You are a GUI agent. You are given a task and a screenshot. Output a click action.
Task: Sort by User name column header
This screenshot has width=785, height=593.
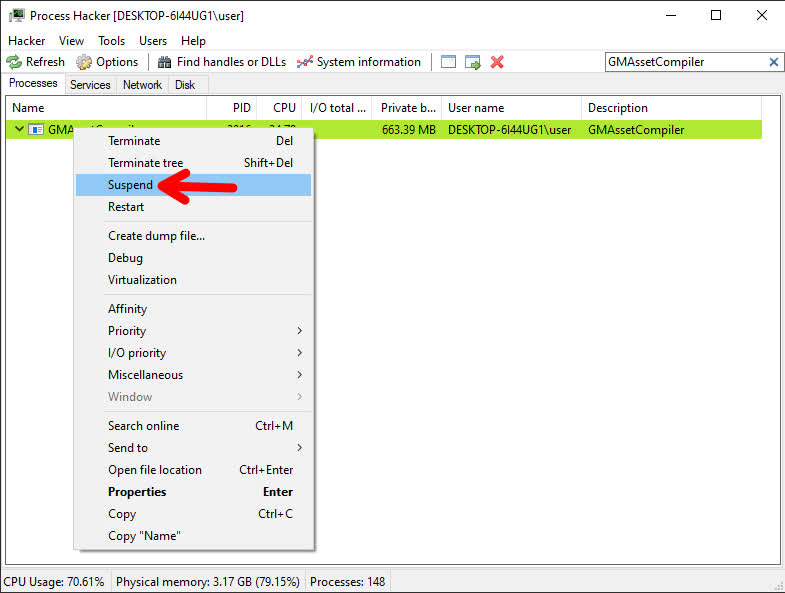[512, 108]
